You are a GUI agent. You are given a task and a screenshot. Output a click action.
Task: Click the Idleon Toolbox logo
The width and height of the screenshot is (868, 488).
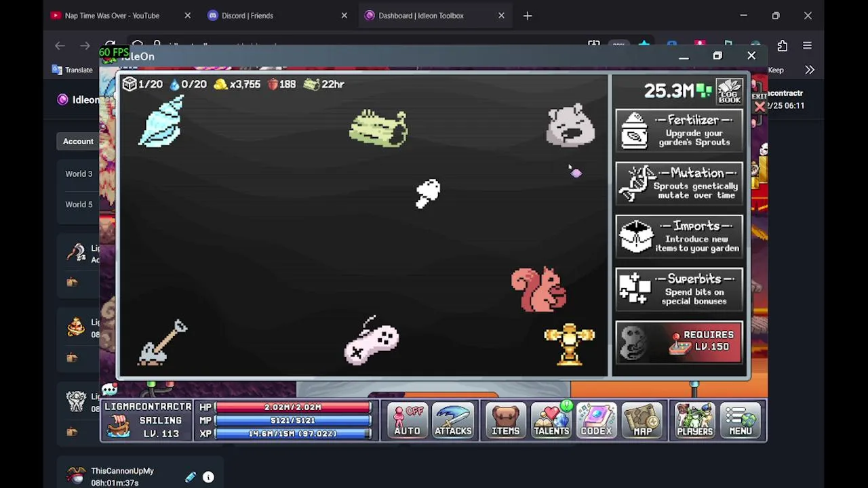pos(63,100)
